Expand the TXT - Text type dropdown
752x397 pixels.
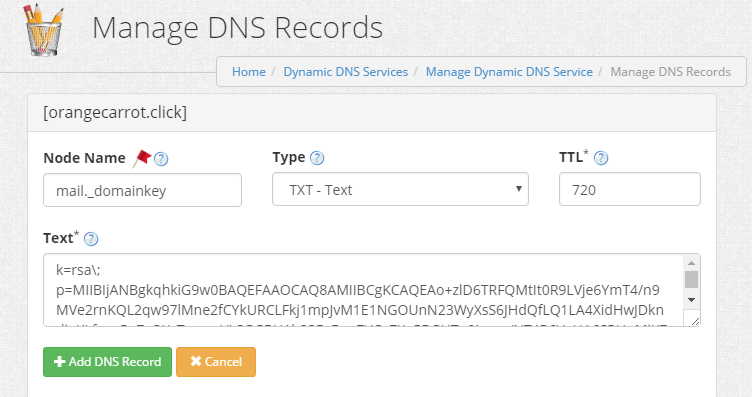(400, 189)
